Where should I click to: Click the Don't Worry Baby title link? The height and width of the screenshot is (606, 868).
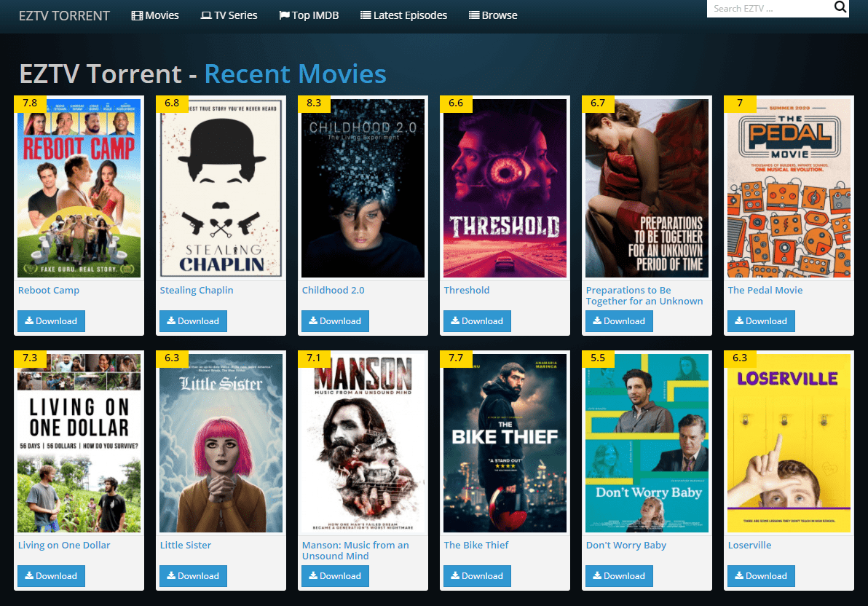click(626, 545)
